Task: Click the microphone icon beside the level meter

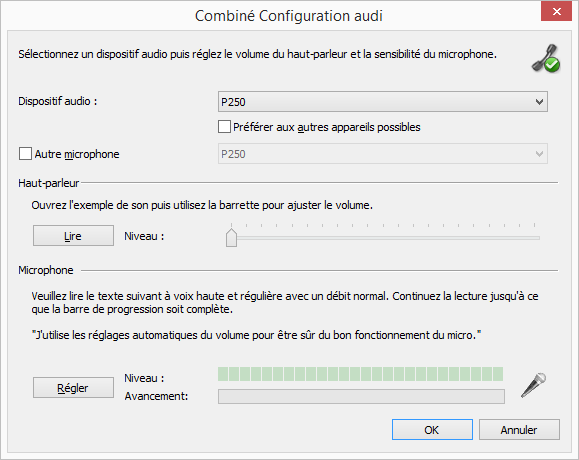Action: [x=534, y=385]
